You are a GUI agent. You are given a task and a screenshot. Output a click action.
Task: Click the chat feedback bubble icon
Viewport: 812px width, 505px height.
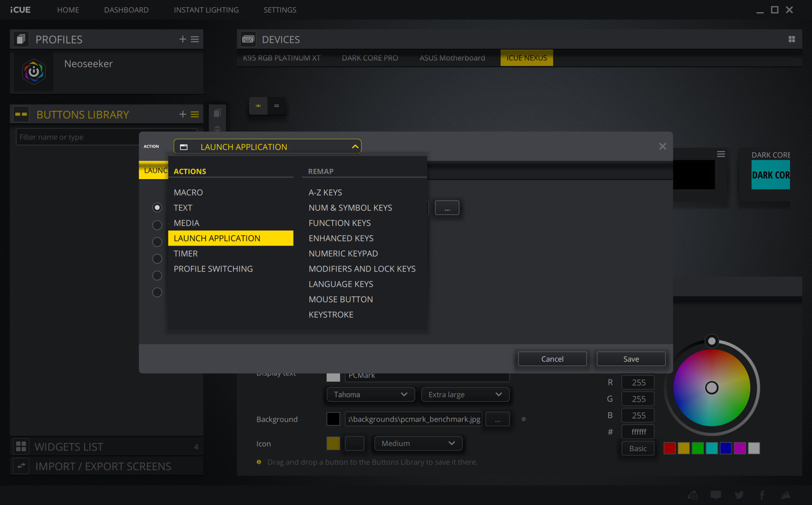716,495
